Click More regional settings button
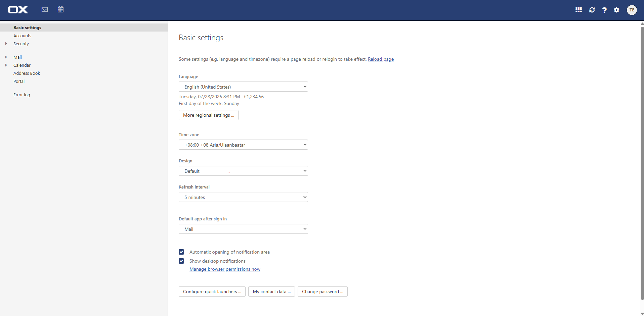 [209, 115]
